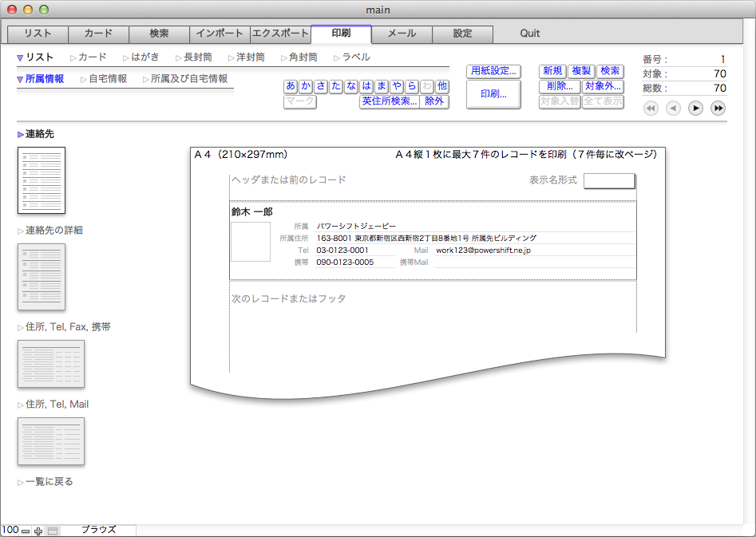Click the 表示名形式 input field
The height and width of the screenshot is (537, 756).
608,181
